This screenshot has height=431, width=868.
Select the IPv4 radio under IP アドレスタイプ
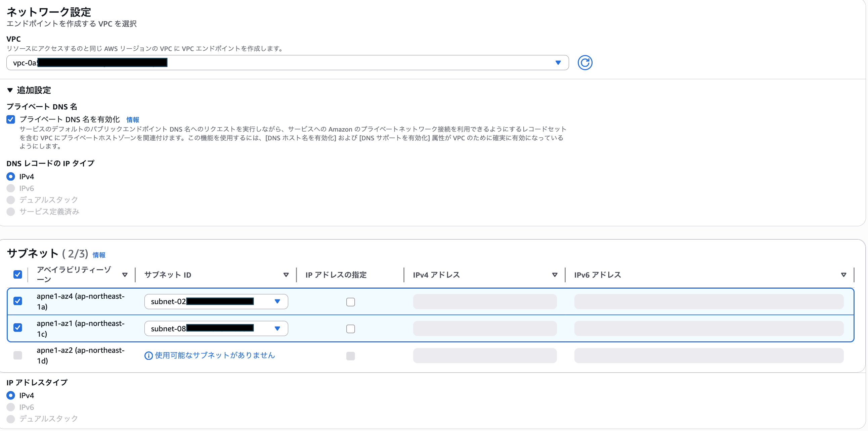click(10, 395)
